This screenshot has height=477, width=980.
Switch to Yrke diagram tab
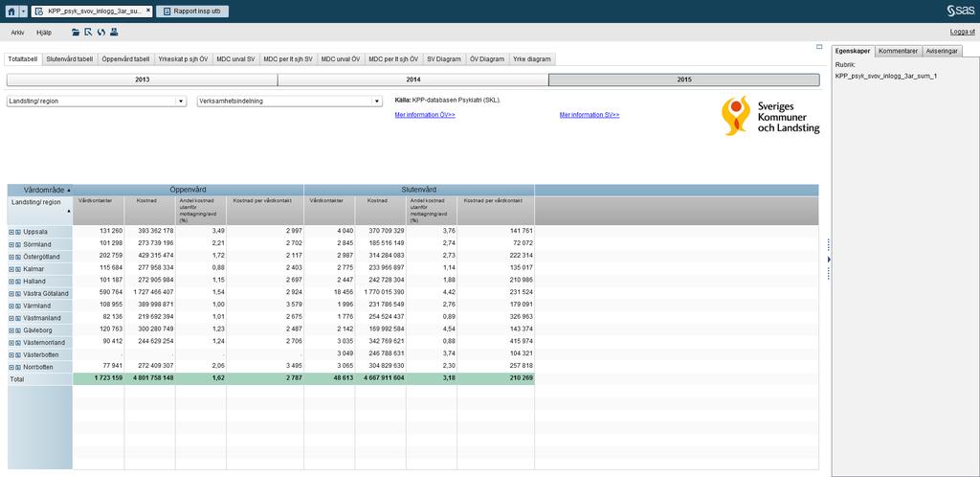(x=532, y=58)
